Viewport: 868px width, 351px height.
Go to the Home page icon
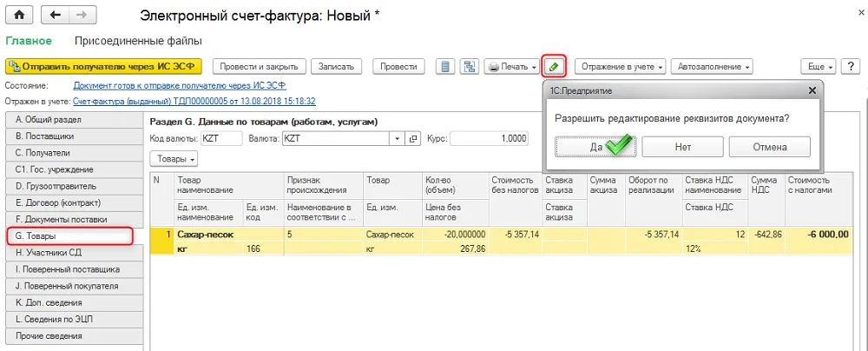point(19,15)
